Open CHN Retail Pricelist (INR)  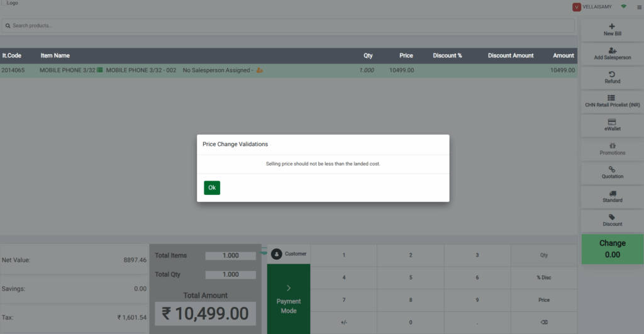(612, 101)
